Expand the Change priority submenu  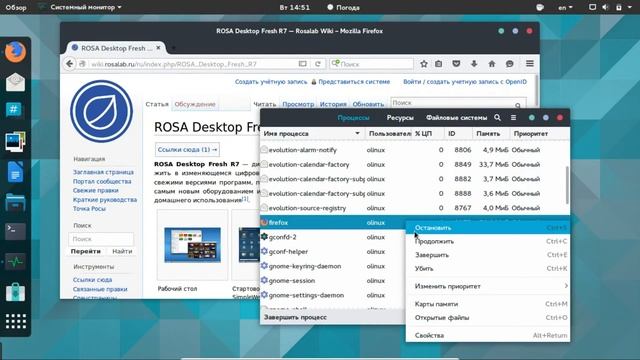pyautogui.click(x=488, y=286)
